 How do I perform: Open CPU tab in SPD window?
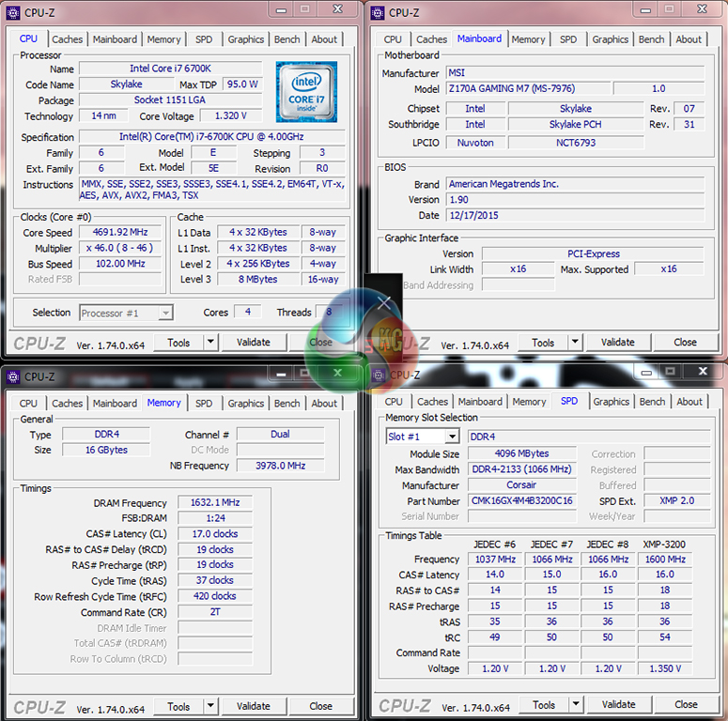pyautogui.click(x=394, y=402)
